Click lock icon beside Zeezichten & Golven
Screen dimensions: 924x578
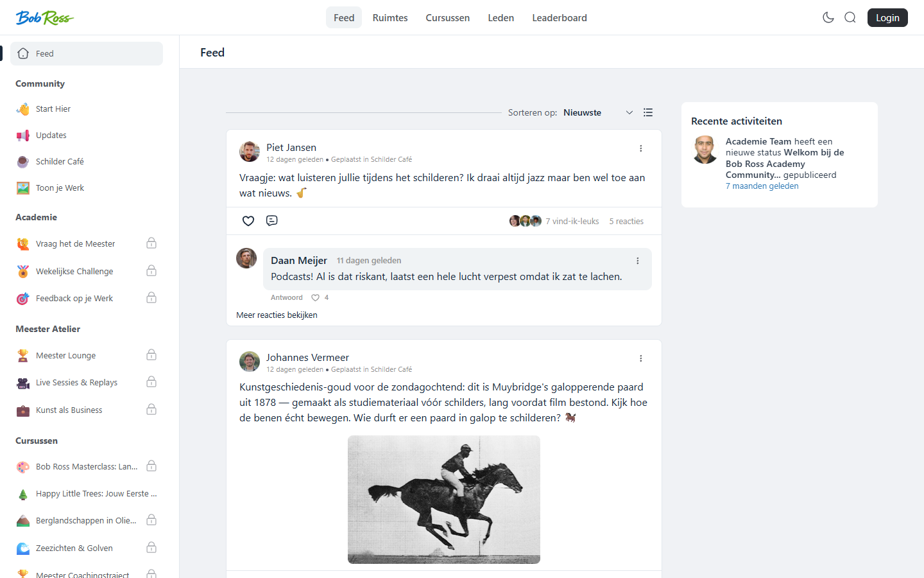tap(151, 547)
